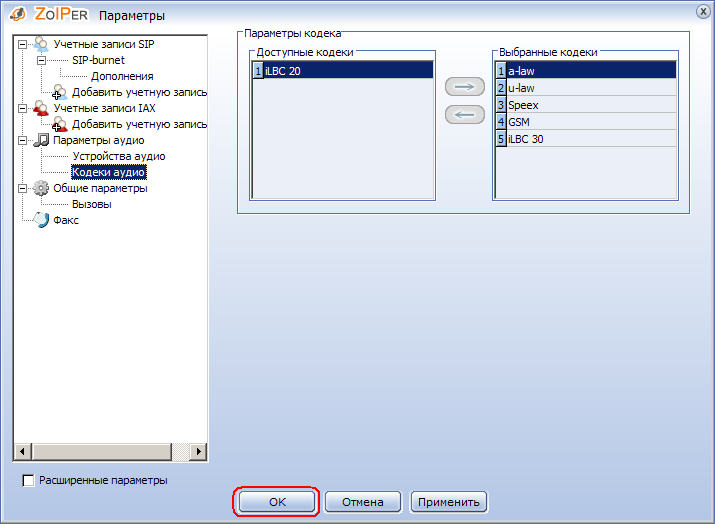The height and width of the screenshot is (524, 715).
Task: Click the general settings gear icon
Action: (x=41, y=188)
